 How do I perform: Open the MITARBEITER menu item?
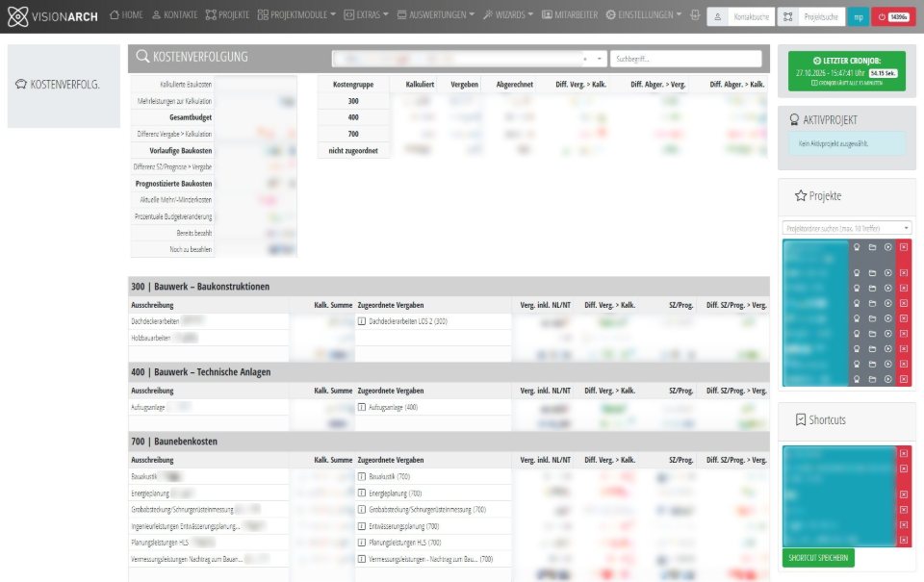pyautogui.click(x=570, y=14)
